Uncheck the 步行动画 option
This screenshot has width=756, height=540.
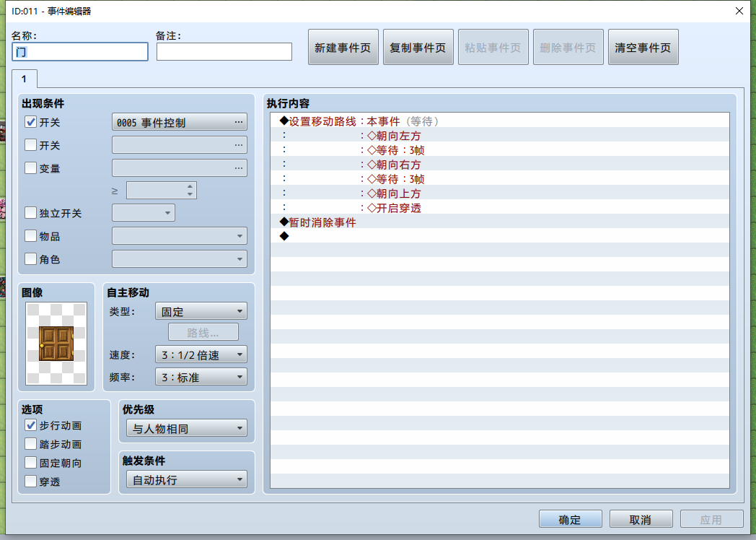coord(30,425)
